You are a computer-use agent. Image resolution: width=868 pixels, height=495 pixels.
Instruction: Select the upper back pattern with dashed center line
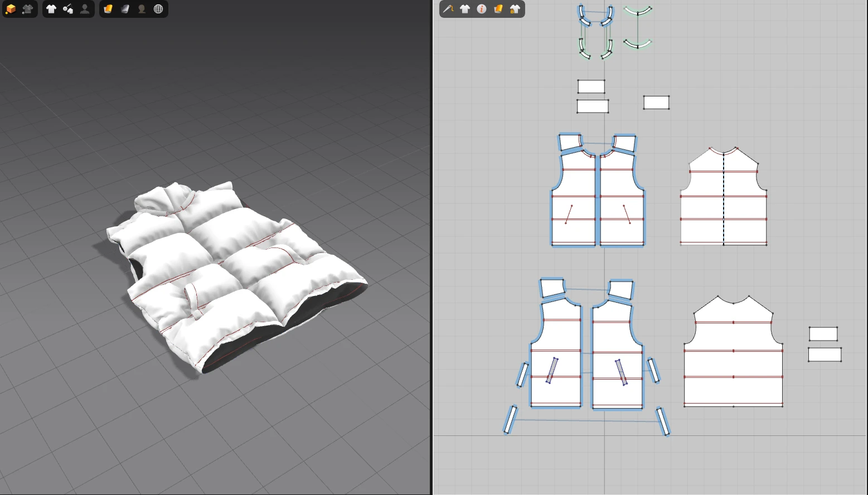[724, 196]
